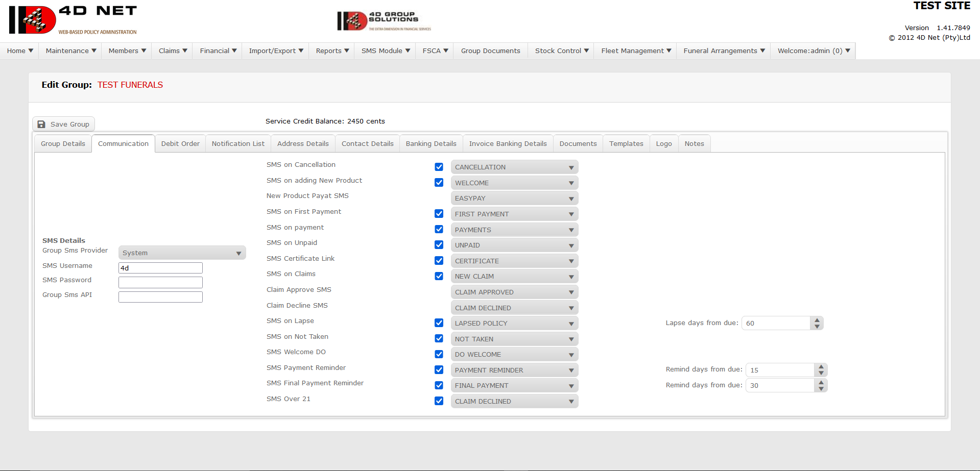980x471 pixels.
Task: Uncheck SMS on Claims
Action: [439, 276]
